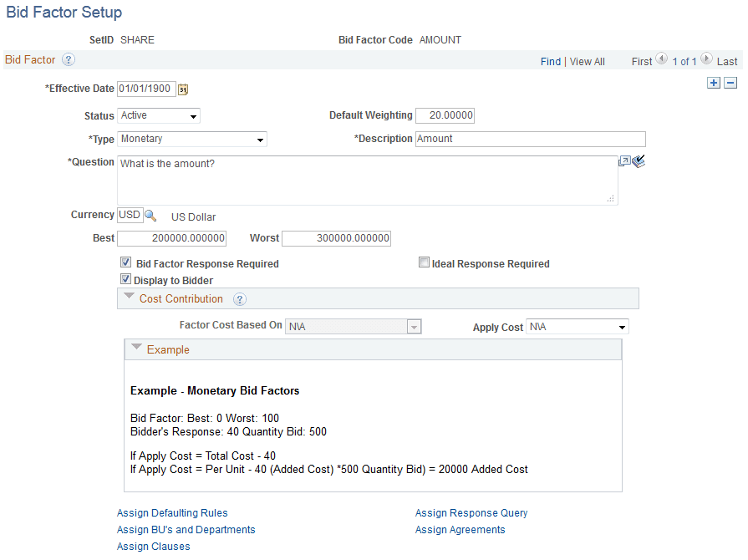Uncheck Bid Factor Response Required
The image size is (748, 560).
point(126,262)
